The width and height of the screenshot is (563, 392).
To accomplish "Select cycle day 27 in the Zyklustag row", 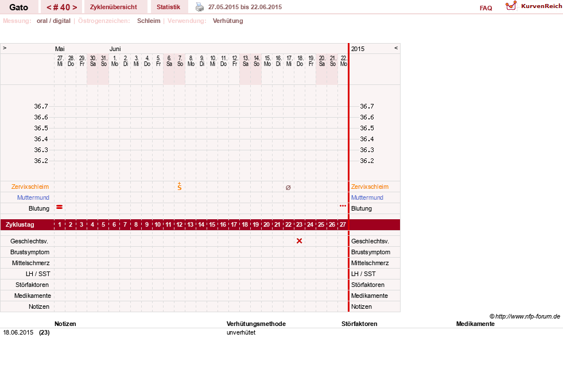I will point(343,225).
